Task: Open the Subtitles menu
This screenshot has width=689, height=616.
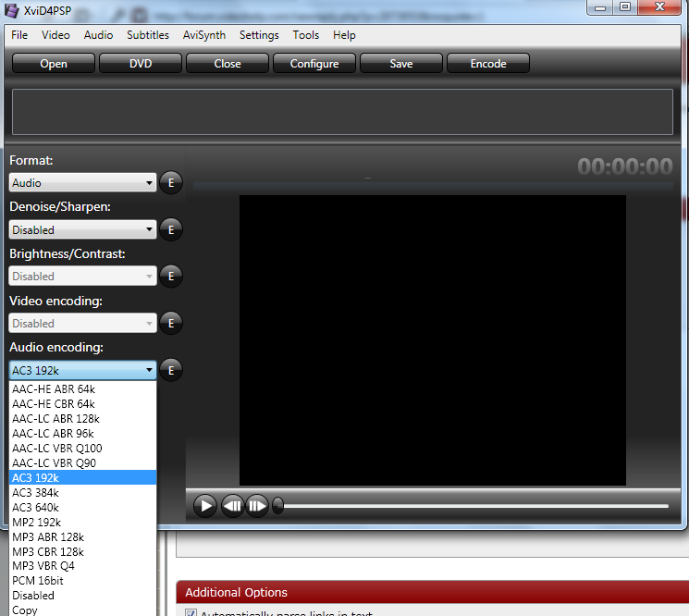Action: [148, 35]
